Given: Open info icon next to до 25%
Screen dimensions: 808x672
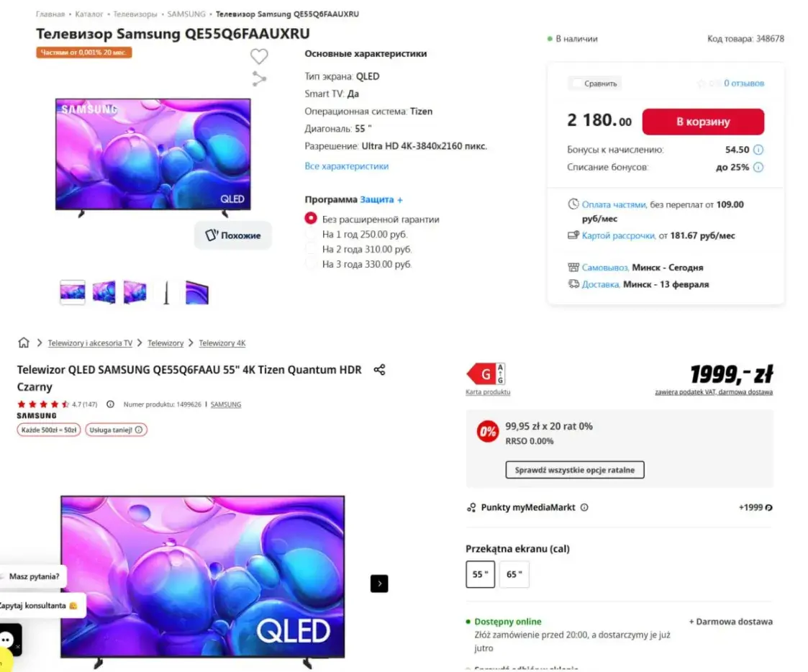Looking at the screenshot, I should pyautogui.click(x=758, y=167).
